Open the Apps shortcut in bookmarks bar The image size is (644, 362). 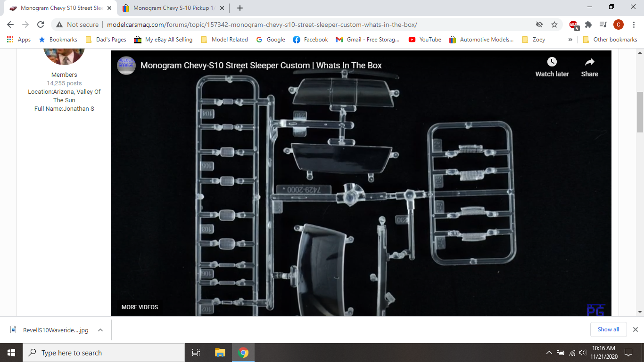click(19, 40)
